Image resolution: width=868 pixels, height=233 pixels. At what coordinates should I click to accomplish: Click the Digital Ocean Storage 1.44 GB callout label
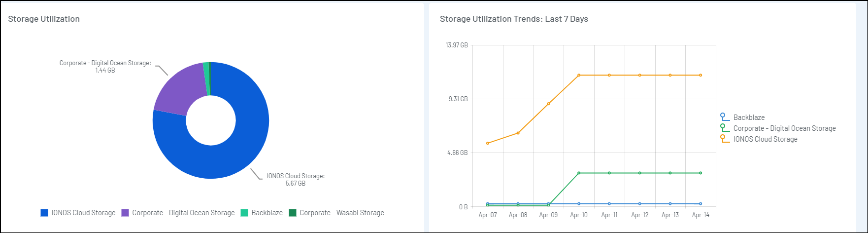point(105,67)
